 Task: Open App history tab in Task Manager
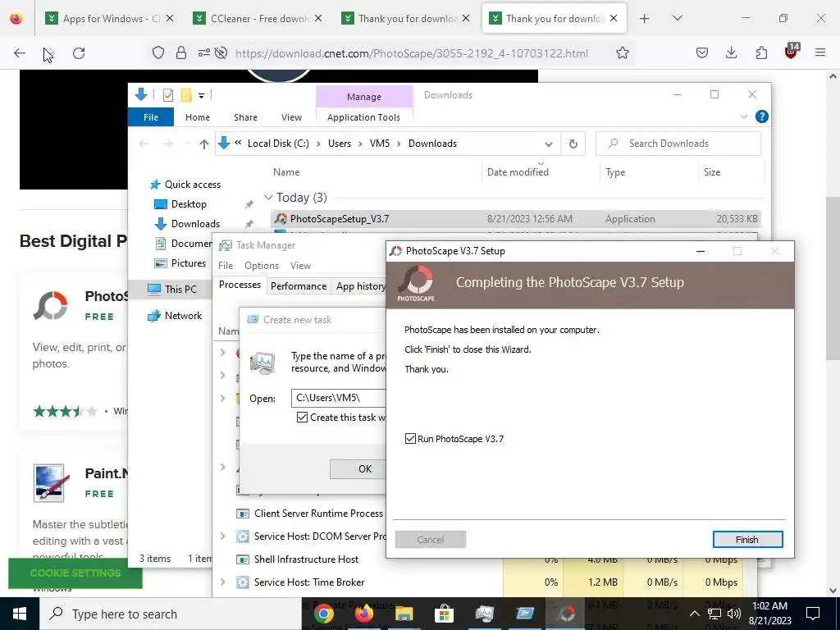point(360,286)
